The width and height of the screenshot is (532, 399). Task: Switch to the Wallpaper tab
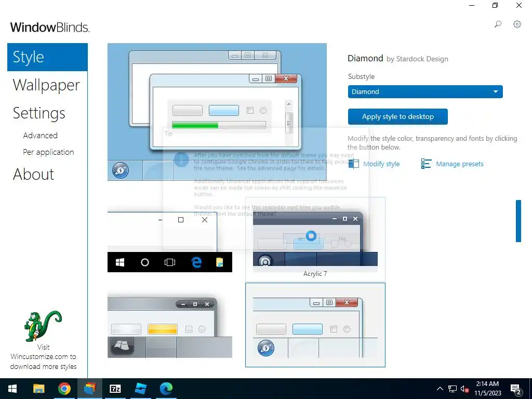[46, 85]
